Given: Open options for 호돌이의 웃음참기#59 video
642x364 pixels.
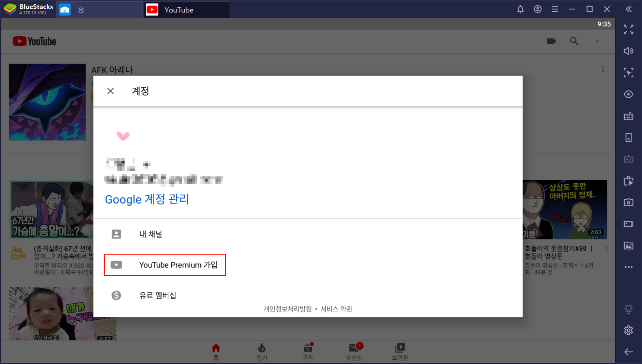Looking at the screenshot, I should pos(606,249).
